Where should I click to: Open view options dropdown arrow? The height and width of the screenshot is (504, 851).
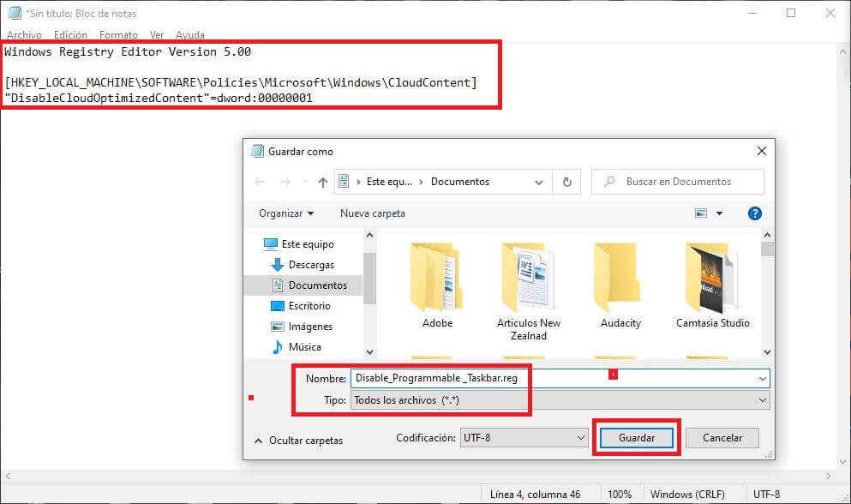pos(719,213)
